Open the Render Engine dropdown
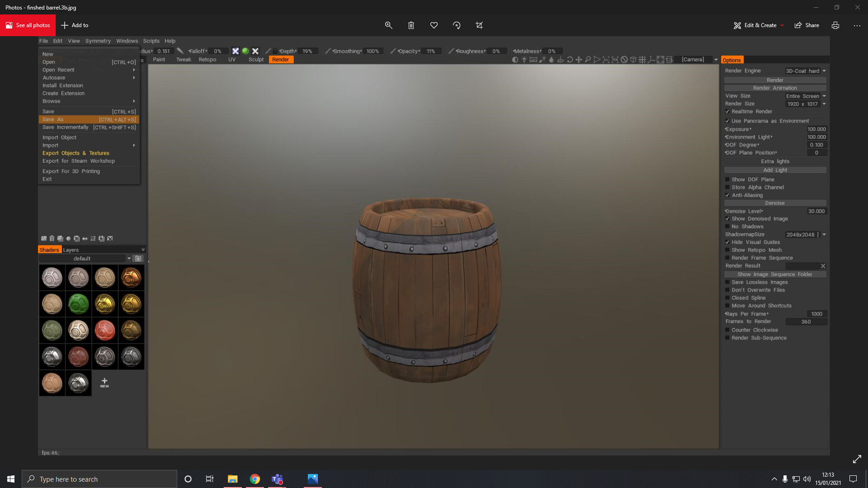 pos(807,70)
